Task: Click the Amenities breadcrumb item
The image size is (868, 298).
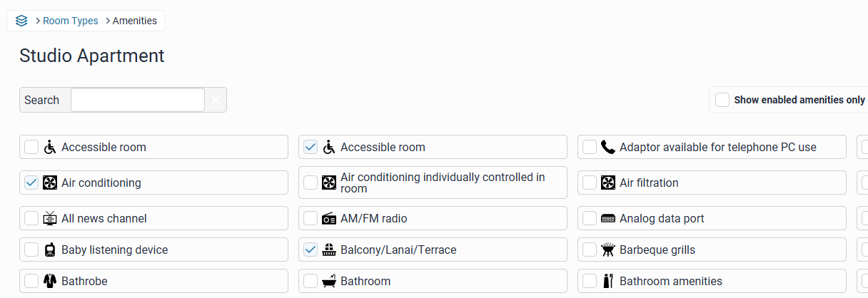Action: (x=134, y=21)
